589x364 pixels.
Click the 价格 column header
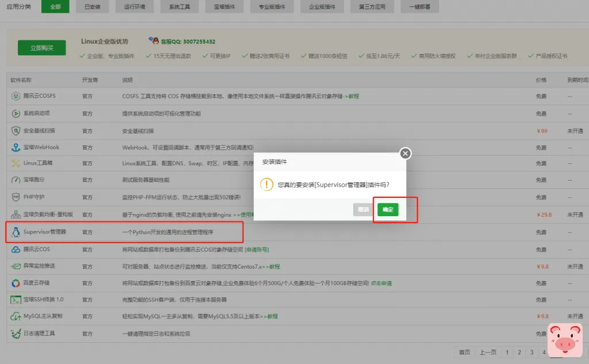pos(541,80)
